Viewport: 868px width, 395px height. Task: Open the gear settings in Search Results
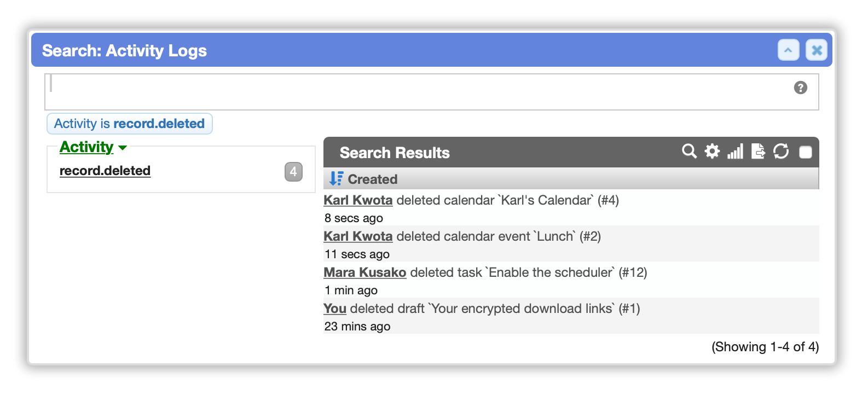click(x=712, y=151)
